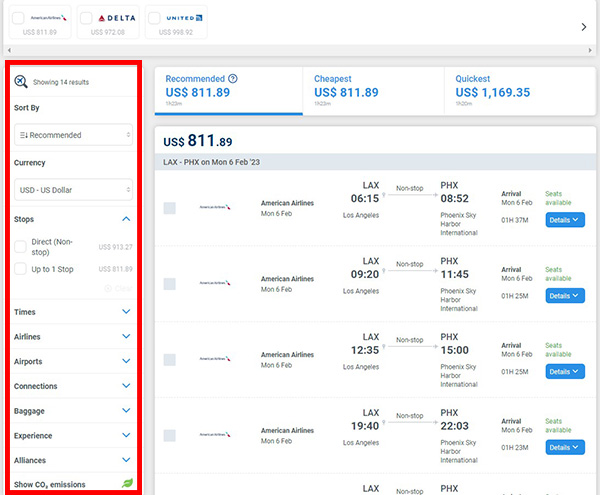Viewport: 600px width, 495px height.
Task: Click the United airline logo
Action: click(184, 18)
